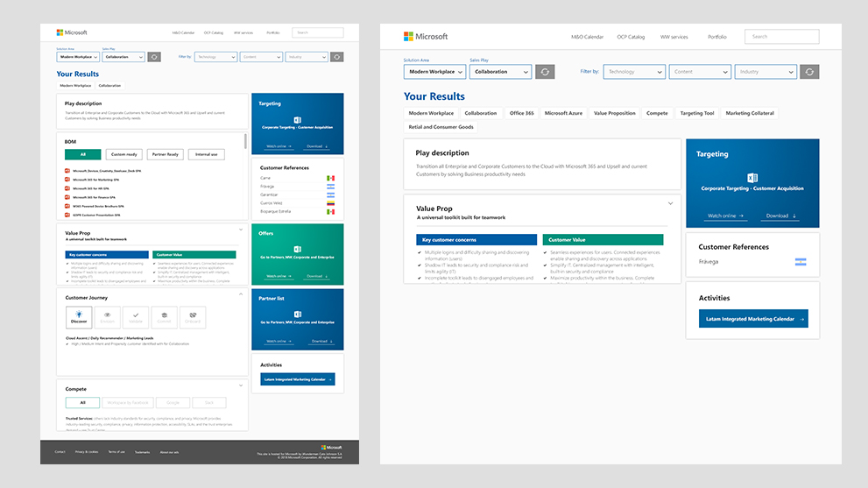
Task: Select the Custom ready BOM filter
Action: 124,154
